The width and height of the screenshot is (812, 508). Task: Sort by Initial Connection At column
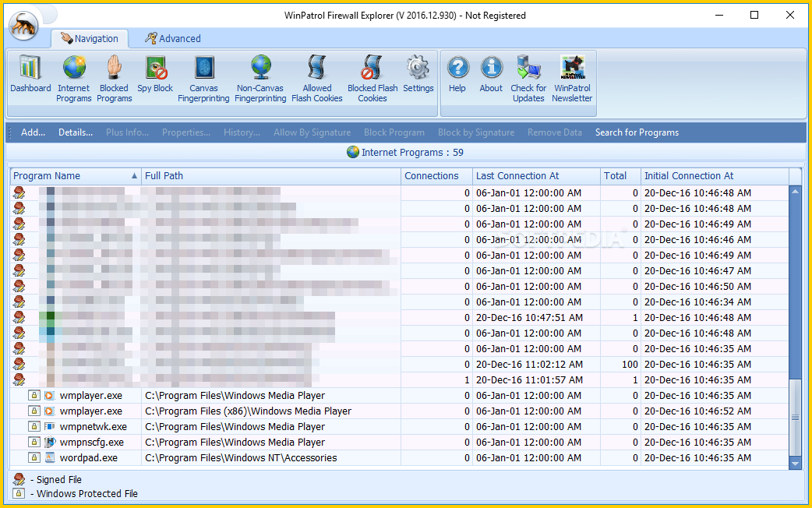715,176
